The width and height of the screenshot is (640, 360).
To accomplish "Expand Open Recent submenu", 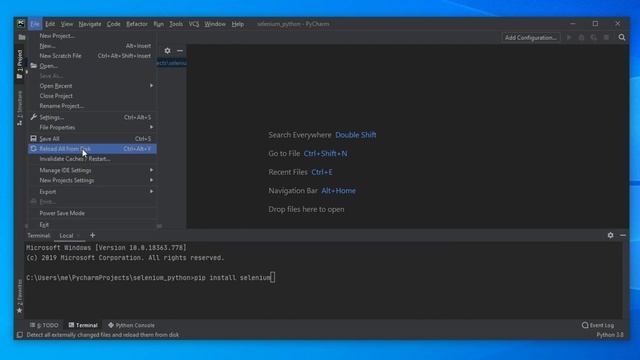I will pyautogui.click(x=92, y=86).
